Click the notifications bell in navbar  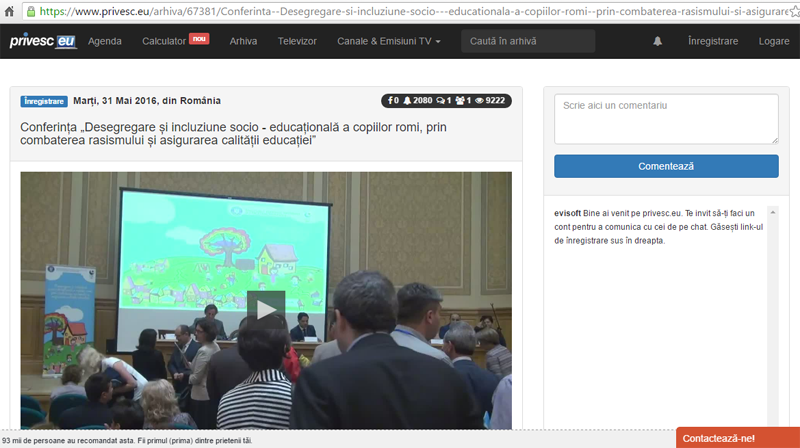click(658, 41)
